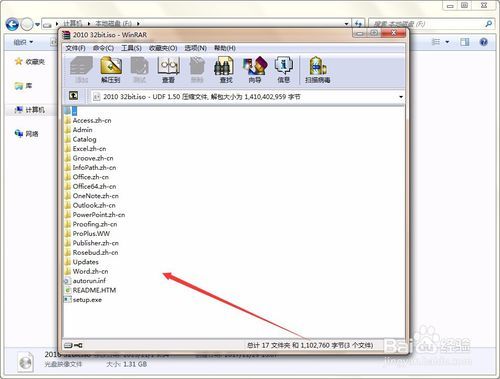Click the Explorer help question mark icon
500x379 pixels.
484,42
